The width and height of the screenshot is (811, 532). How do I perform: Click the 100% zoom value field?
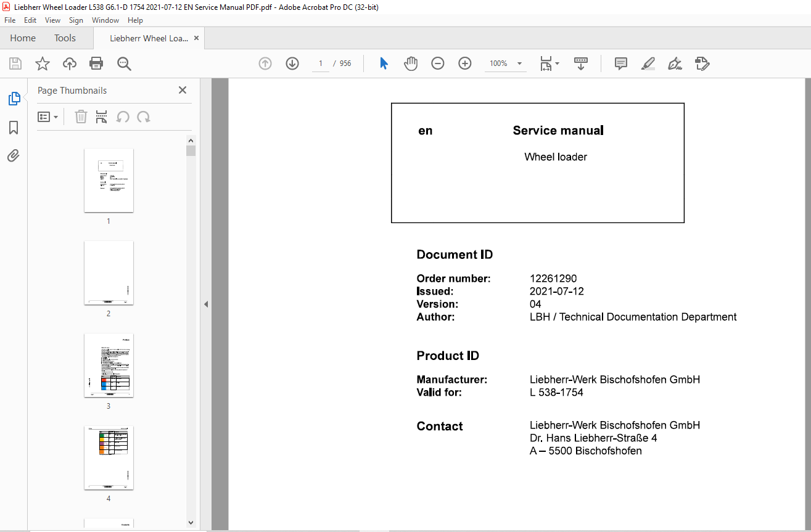point(498,63)
